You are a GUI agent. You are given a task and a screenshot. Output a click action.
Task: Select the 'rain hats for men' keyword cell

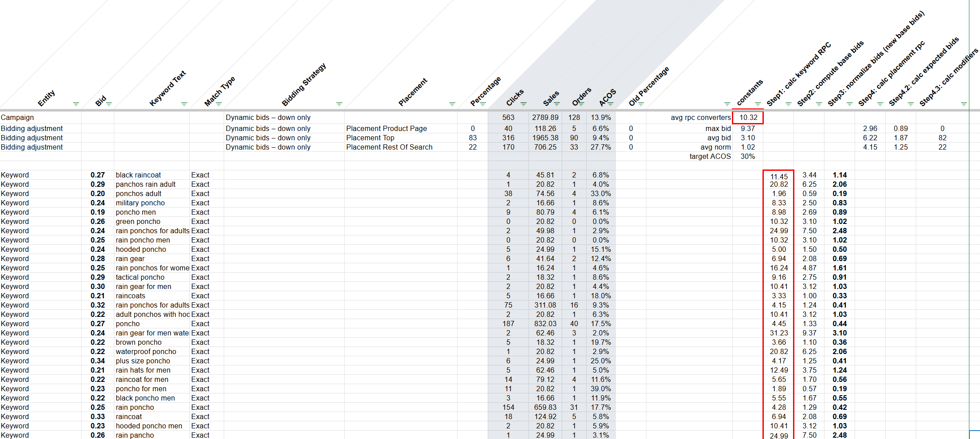(x=152, y=370)
